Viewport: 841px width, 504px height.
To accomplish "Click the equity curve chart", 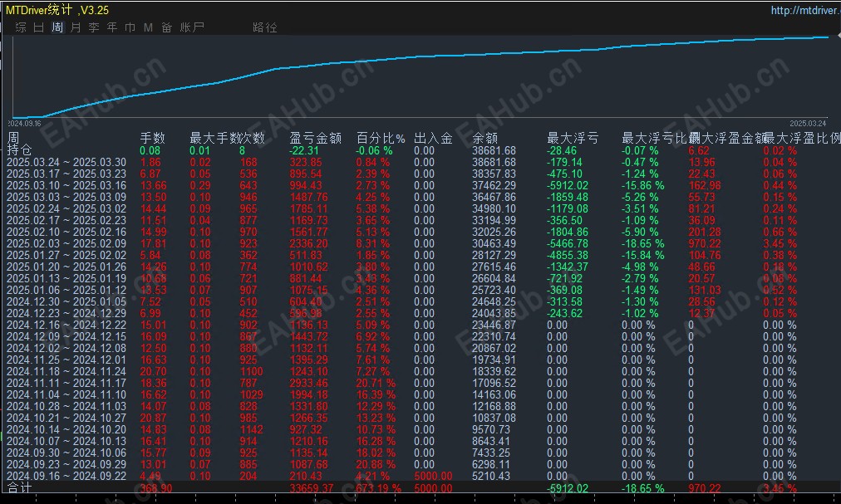I will click(420, 76).
